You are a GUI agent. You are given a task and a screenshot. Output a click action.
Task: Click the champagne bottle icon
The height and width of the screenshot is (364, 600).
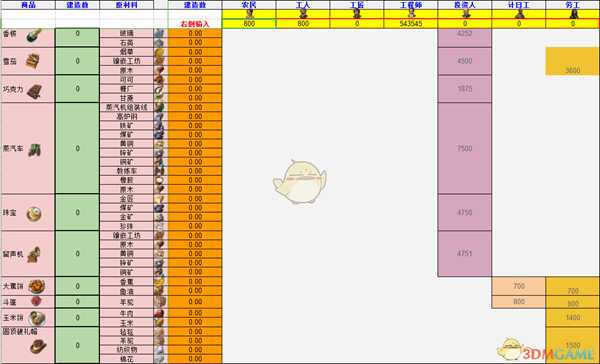(34, 36)
